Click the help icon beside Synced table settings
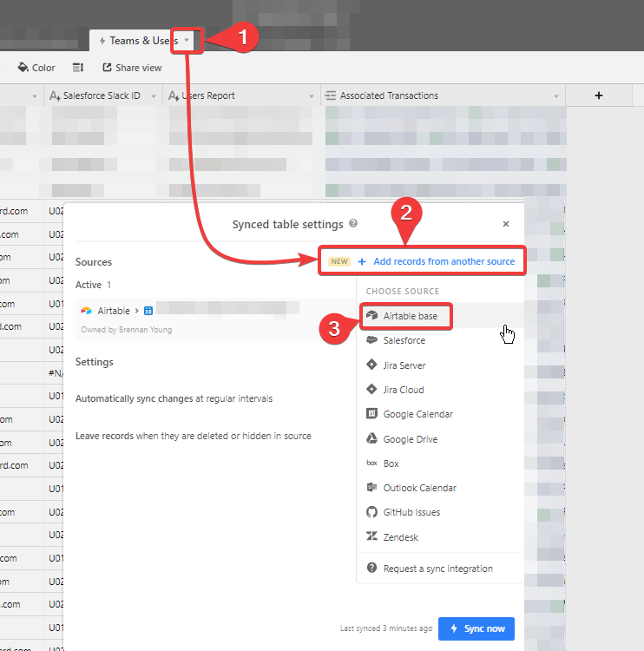This screenshot has width=644, height=651. click(x=353, y=223)
